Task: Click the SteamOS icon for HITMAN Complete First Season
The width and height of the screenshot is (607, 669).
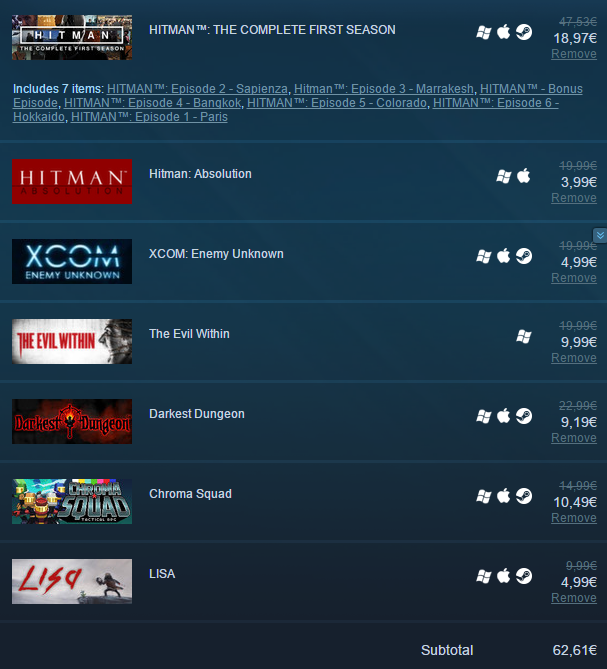Action: (524, 32)
